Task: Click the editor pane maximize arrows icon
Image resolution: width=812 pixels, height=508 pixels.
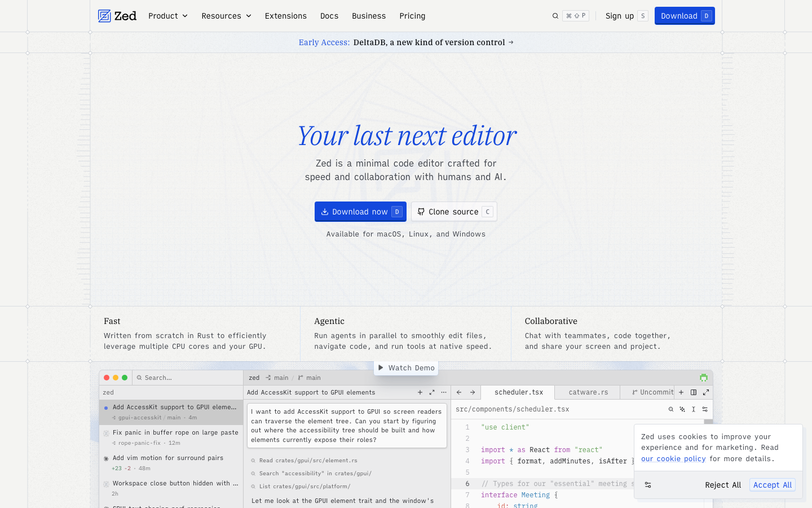Action: pos(706,392)
